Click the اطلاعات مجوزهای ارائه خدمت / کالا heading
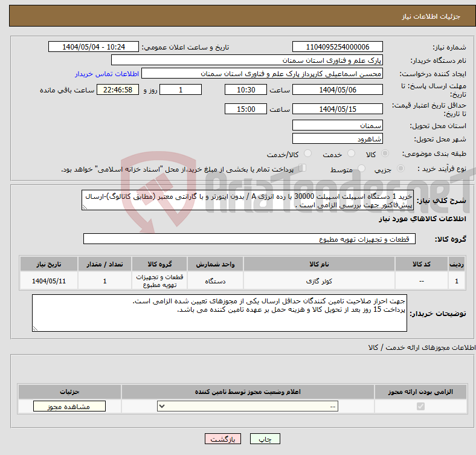 pos(422,347)
